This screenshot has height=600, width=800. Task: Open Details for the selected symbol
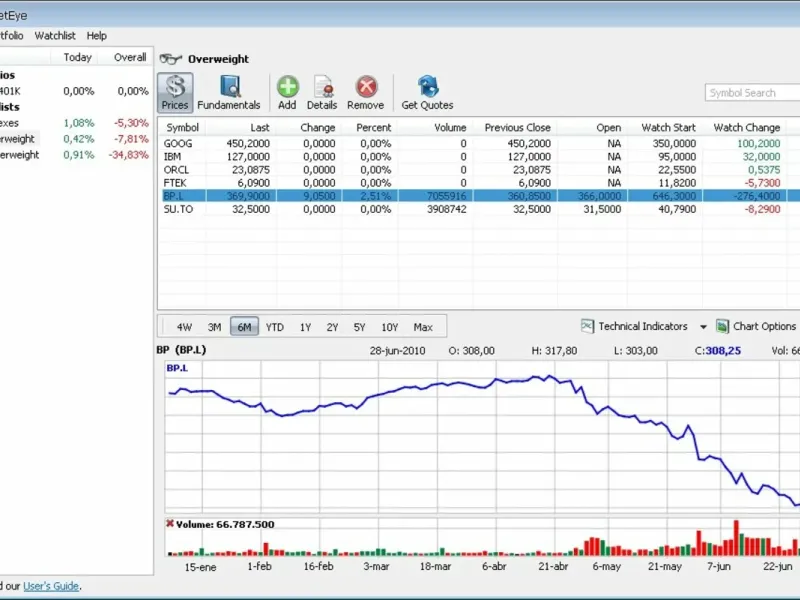[x=322, y=93]
